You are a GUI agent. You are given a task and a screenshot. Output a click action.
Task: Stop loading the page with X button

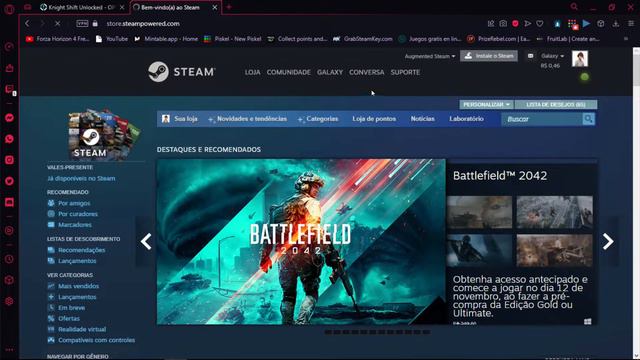(x=58, y=24)
